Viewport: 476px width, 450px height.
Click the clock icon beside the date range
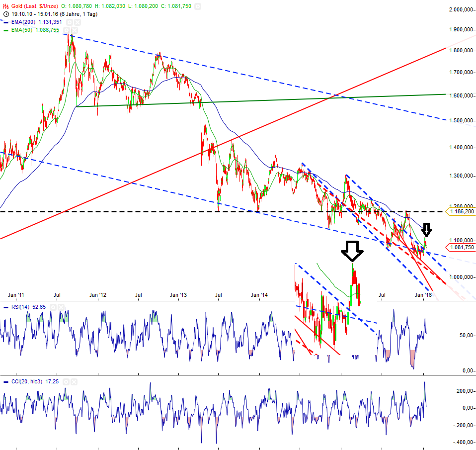point(6,15)
